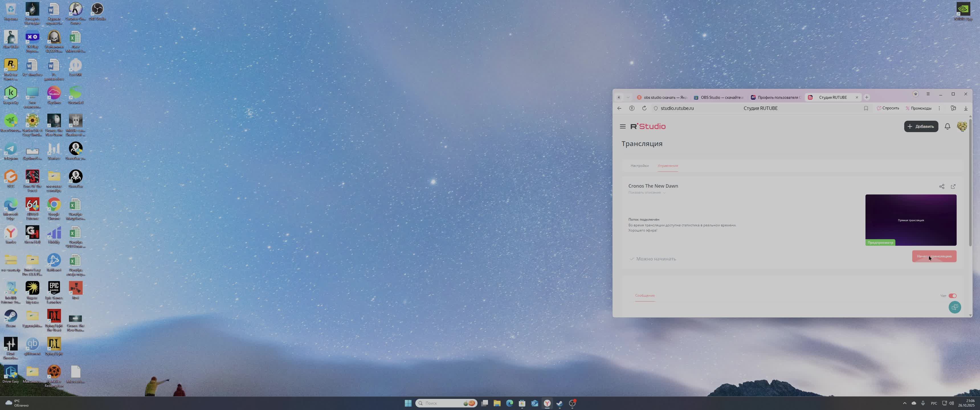Screen dimensions: 980x410
Task: Open stream in new window icon
Action: [x=953, y=186]
